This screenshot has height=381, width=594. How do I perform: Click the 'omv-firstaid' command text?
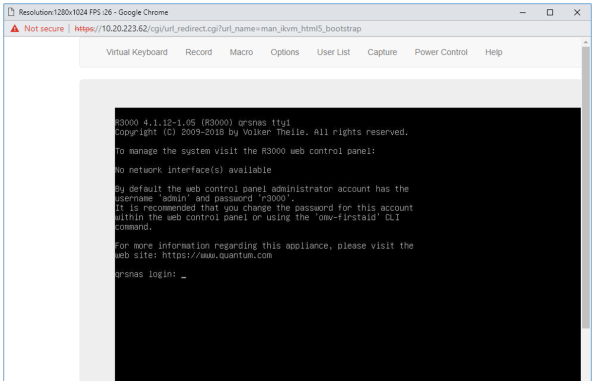[347, 217]
